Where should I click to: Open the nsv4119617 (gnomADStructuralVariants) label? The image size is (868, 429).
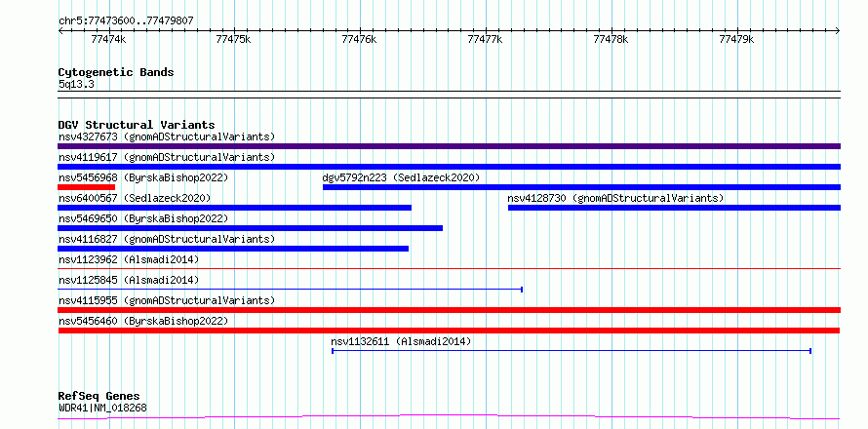[x=167, y=157]
